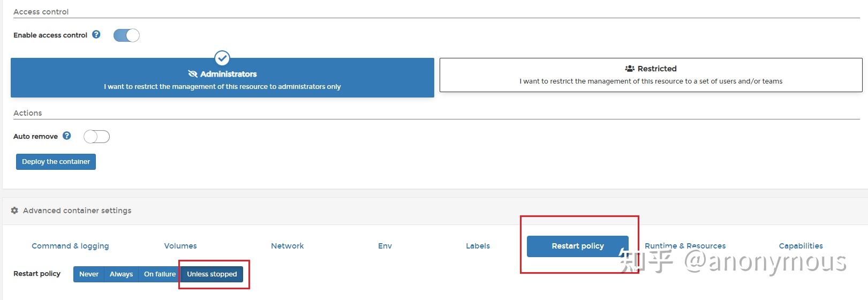This screenshot has height=300, width=868.
Task: Click the Access control section heading
Action: pyautogui.click(x=41, y=12)
